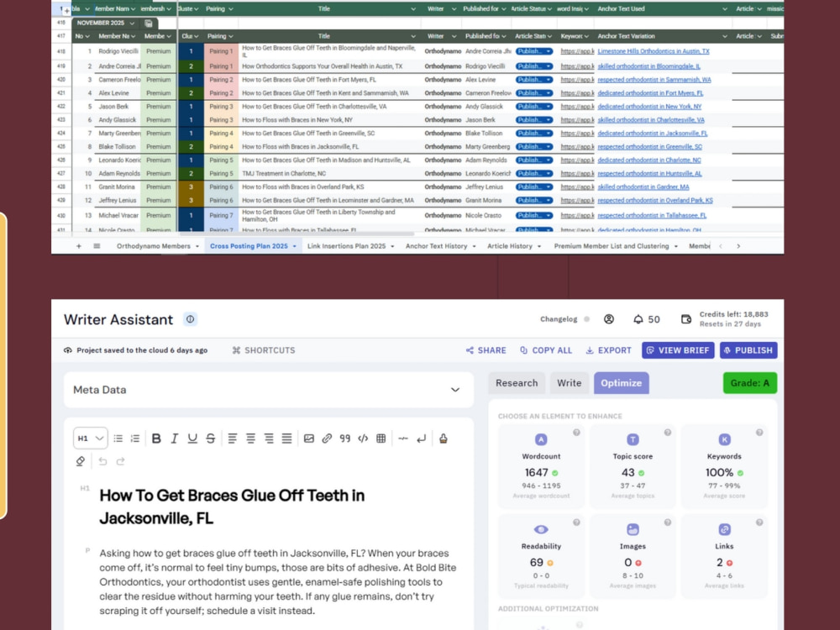
Task: Justify the text
Action: tap(286, 438)
